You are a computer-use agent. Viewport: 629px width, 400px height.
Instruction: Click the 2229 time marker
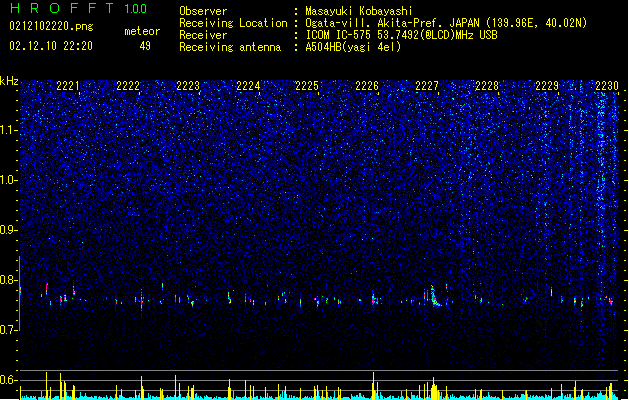(x=547, y=86)
